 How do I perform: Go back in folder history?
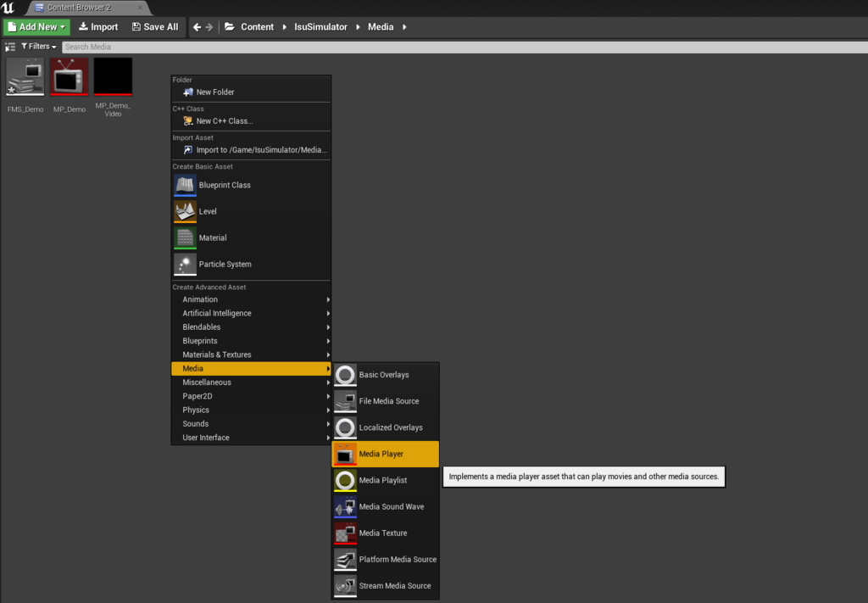197,26
